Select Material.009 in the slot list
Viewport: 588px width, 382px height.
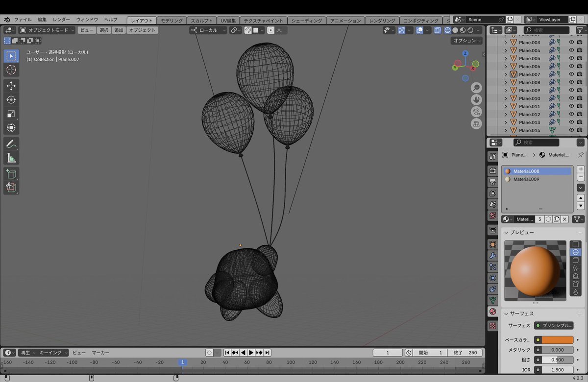tap(537, 179)
